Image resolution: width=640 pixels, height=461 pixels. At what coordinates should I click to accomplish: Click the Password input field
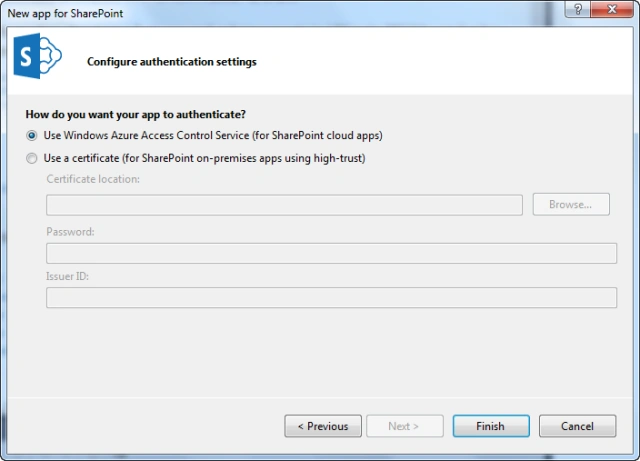(x=331, y=254)
